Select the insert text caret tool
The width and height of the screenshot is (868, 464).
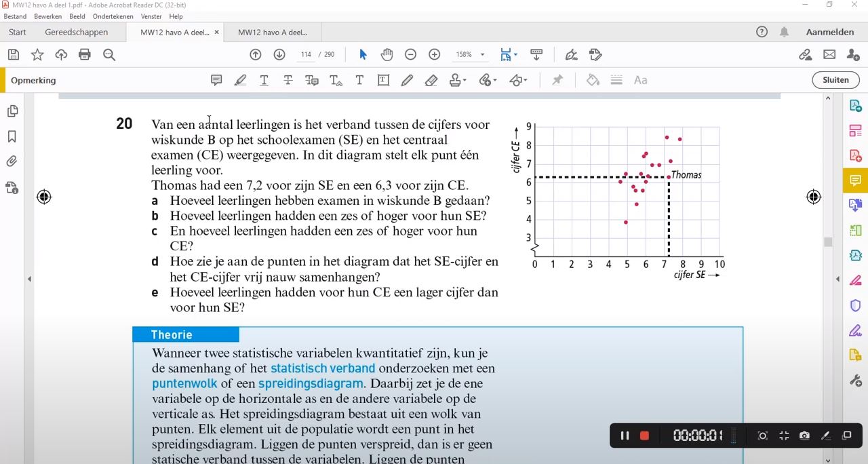click(336, 80)
